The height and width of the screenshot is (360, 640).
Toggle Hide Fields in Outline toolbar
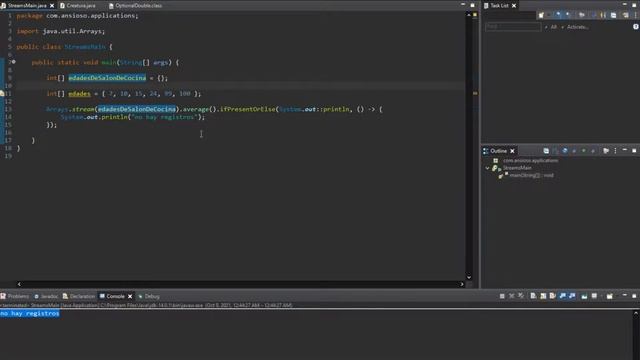(x=565, y=151)
